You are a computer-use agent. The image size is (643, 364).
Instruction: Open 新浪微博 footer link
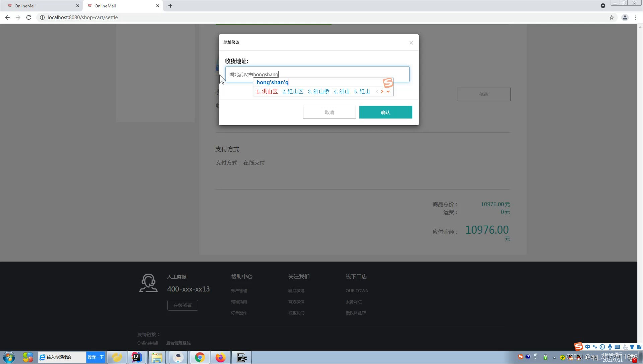coord(296,291)
